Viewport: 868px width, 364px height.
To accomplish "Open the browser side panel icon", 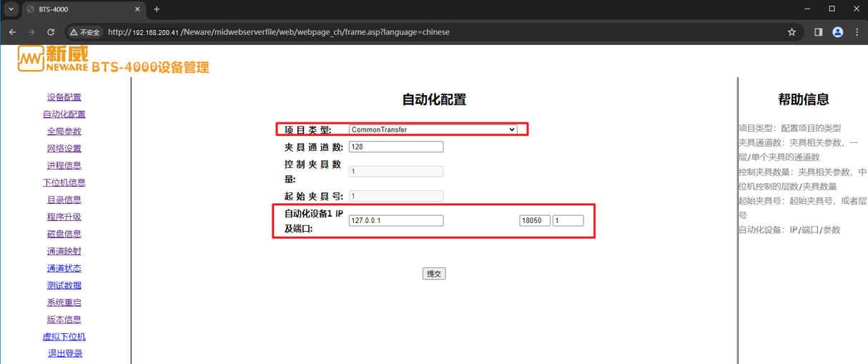I will pos(819,32).
